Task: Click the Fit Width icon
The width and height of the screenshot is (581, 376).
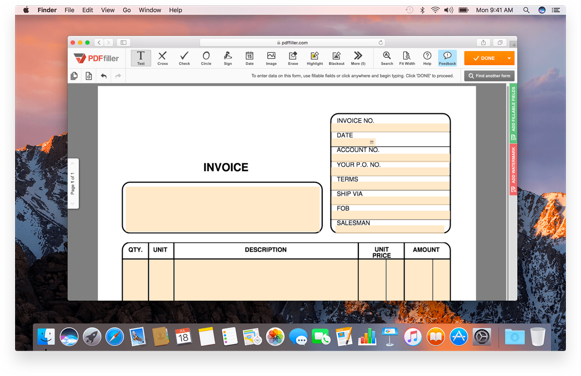Action: pyautogui.click(x=407, y=58)
